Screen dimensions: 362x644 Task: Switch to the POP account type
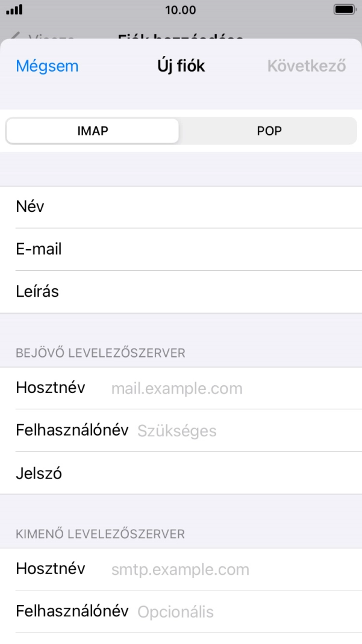click(269, 131)
